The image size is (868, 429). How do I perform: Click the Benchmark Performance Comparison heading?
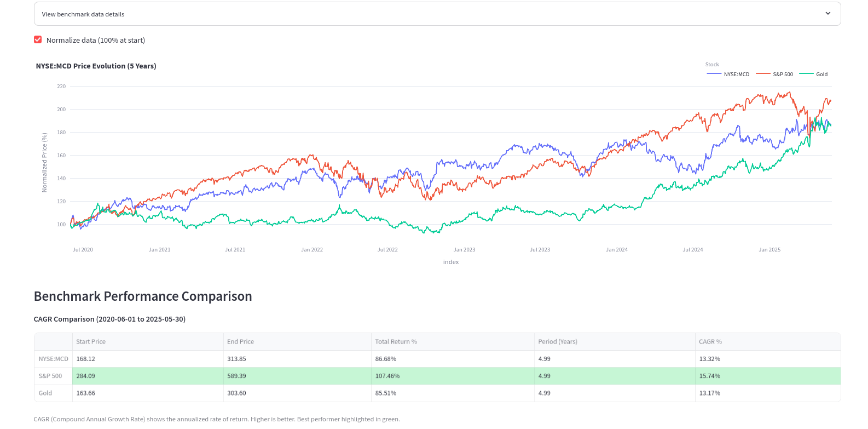pos(143,296)
